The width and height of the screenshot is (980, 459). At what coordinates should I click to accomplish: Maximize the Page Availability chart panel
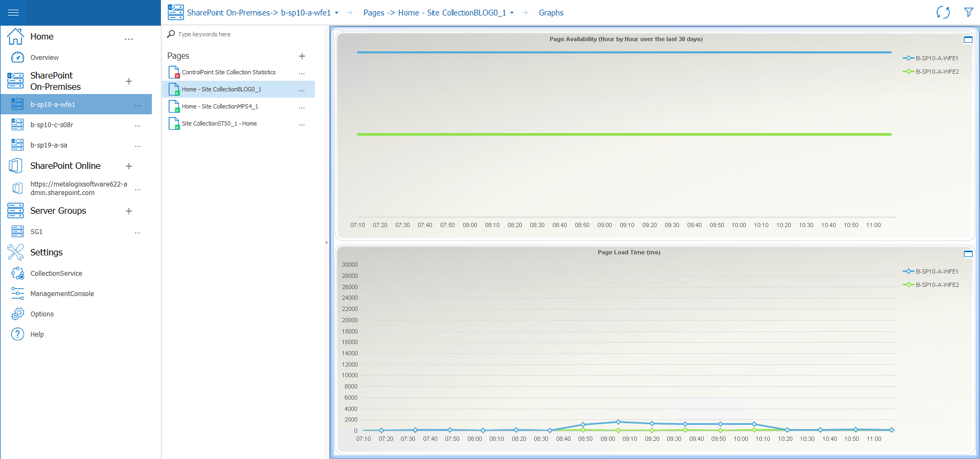[x=968, y=40]
